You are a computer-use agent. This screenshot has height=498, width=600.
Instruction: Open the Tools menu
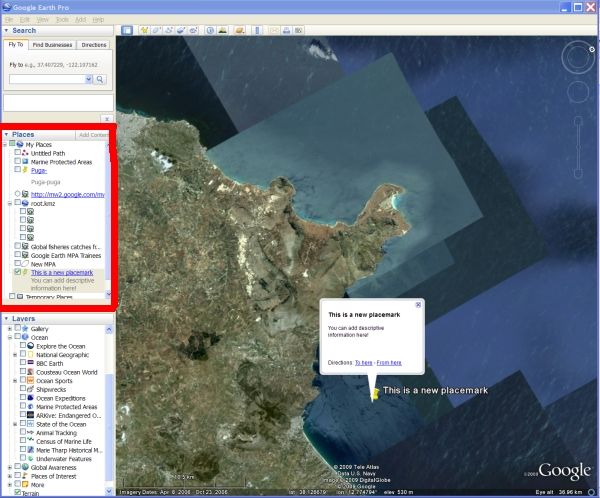coord(62,20)
